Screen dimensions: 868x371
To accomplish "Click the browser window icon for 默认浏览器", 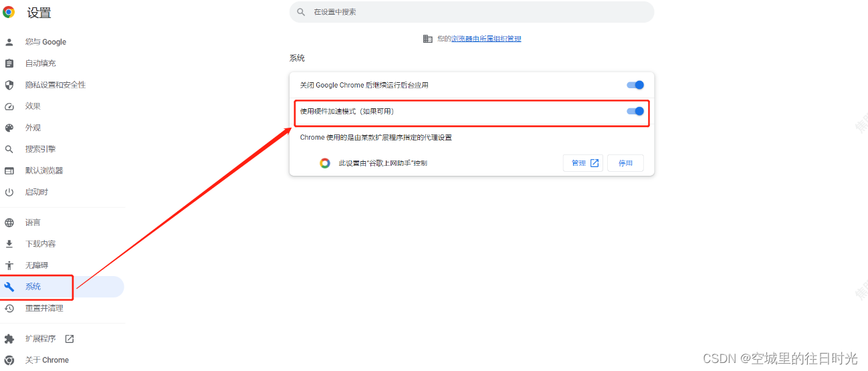I will pyautogui.click(x=9, y=170).
